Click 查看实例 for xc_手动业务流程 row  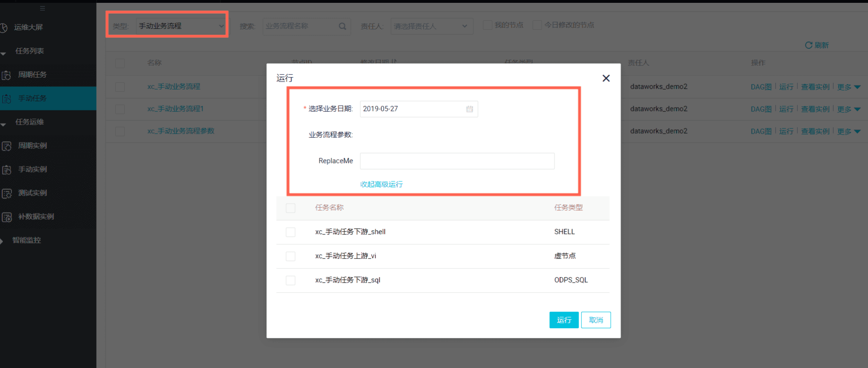815,87
